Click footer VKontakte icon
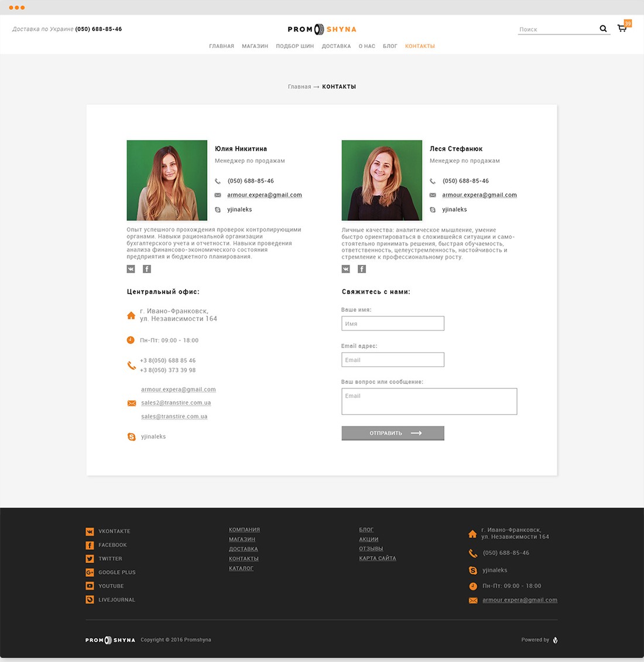Viewport: 644px width, 662px height. click(90, 531)
